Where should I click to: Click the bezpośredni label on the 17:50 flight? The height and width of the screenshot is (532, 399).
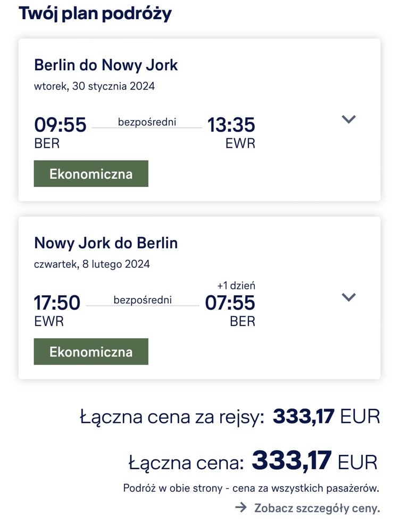point(143,300)
